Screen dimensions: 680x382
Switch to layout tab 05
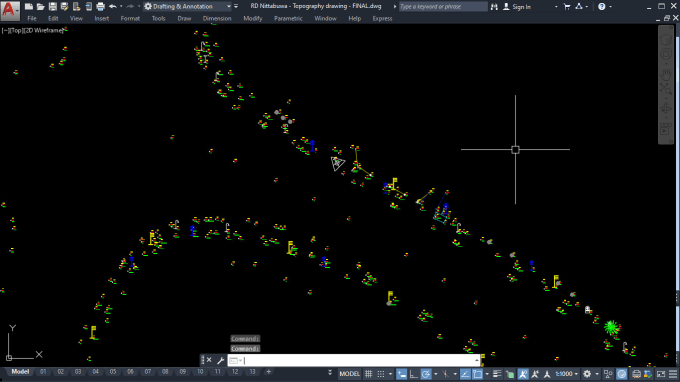(x=113, y=372)
